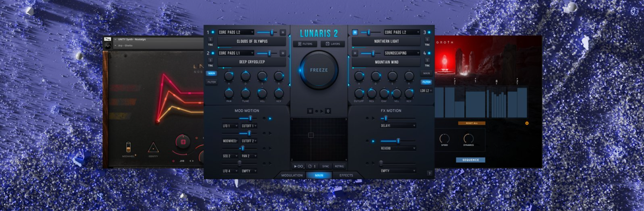This screenshot has height=211, width=644.
Task: Open layer 1 CORE PADS L2 category dropdown
Action: click(x=236, y=32)
